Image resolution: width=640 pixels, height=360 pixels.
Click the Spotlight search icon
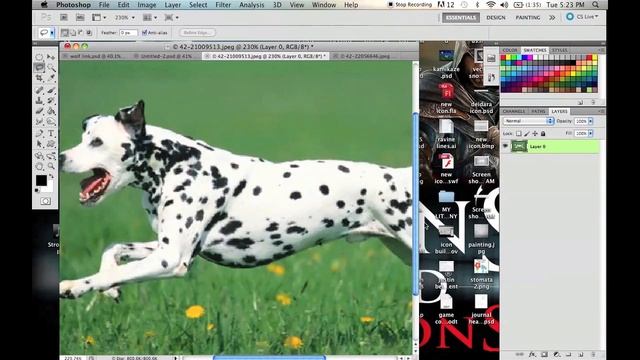pyautogui.click(x=596, y=5)
